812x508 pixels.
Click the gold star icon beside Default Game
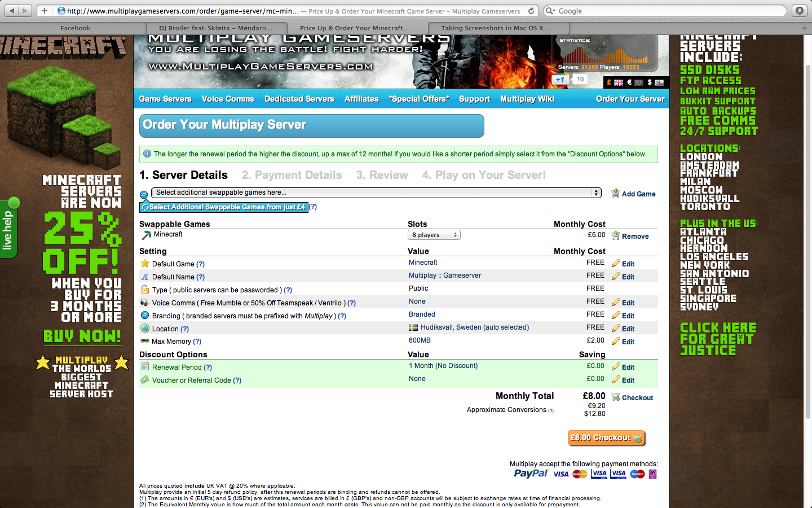145,263
